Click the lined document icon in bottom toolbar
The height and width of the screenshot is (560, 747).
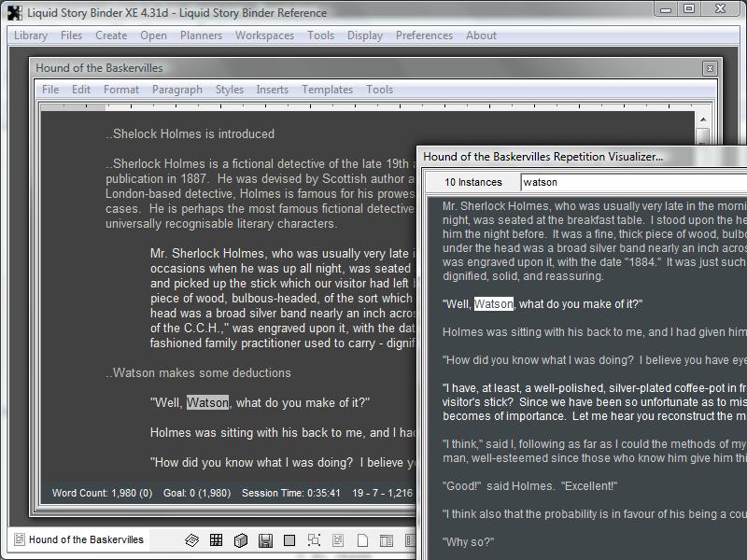338,540
